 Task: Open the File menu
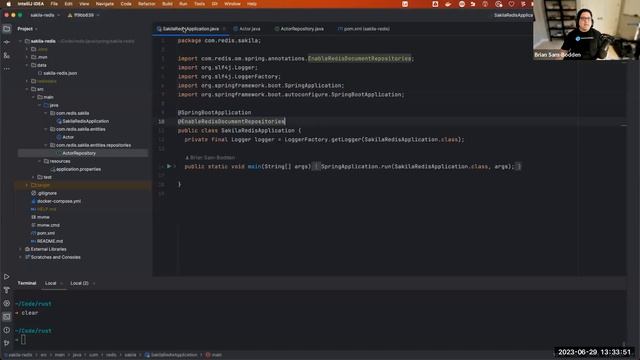(54, 4)
